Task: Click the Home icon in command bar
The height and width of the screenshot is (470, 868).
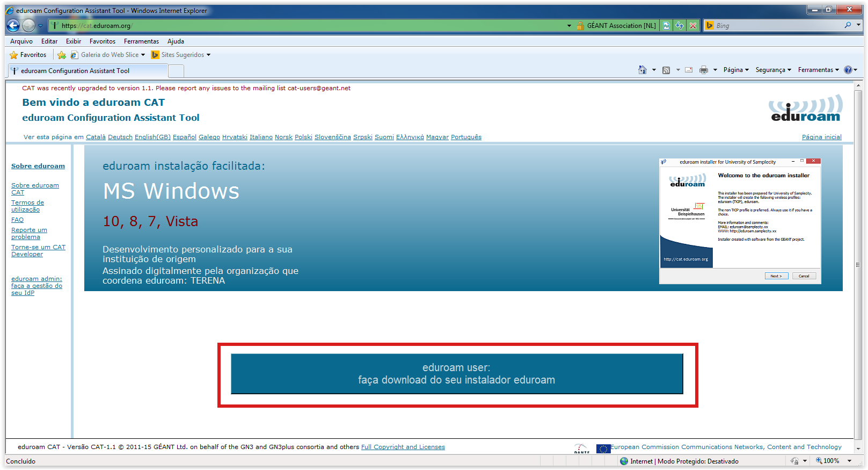Action: pos(643,70)
